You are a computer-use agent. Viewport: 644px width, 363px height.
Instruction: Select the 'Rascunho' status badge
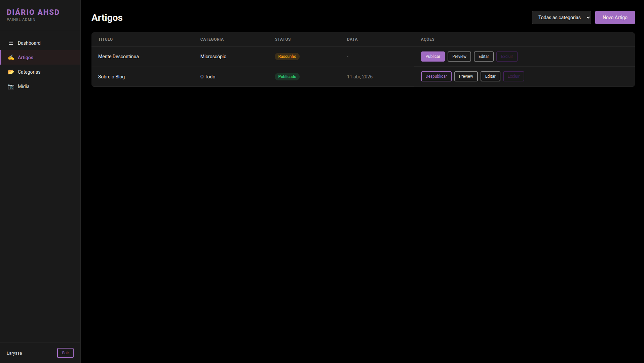tap(287, 57)
